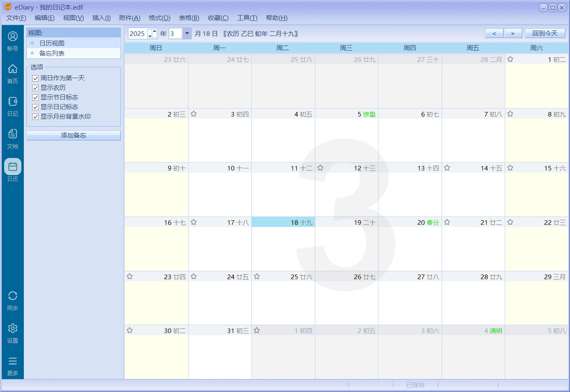The height and width of the screenshot is (392, 570).
Task: Click the 回到今天 button
Action: tap(544, 33)
